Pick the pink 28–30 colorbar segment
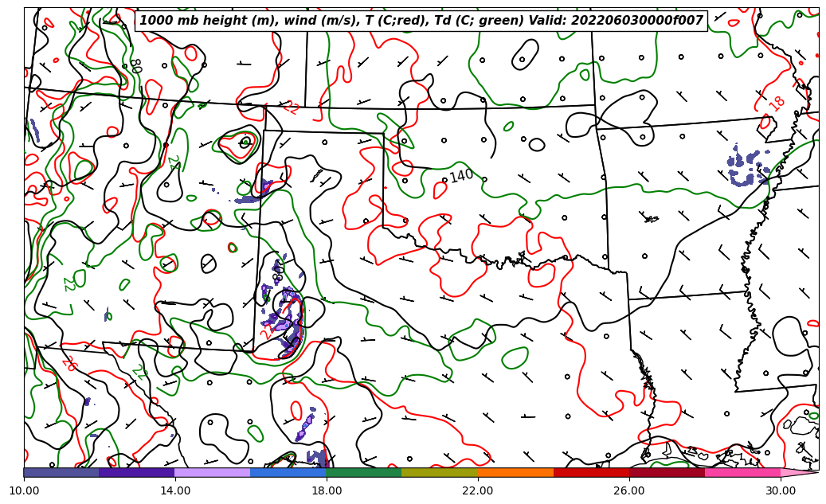 tap(742, 472)
